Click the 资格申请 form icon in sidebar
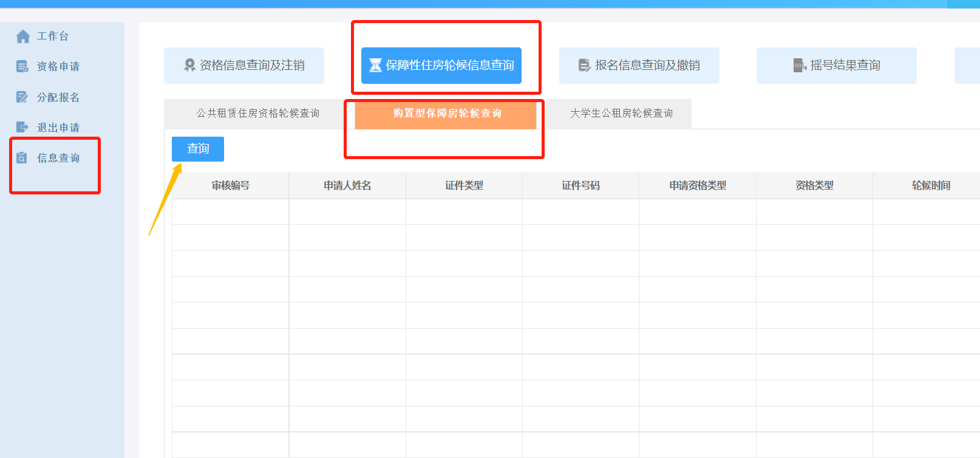This screenshot has width=980, height=458. click(22, 66)
